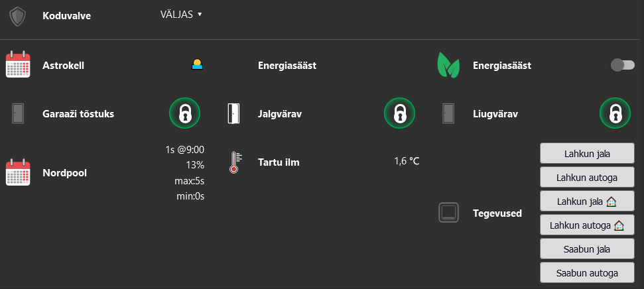Open the Nordpool calendar icon
Image resolution: width=644 pixels, height=289 pixels.
point(18,172)
